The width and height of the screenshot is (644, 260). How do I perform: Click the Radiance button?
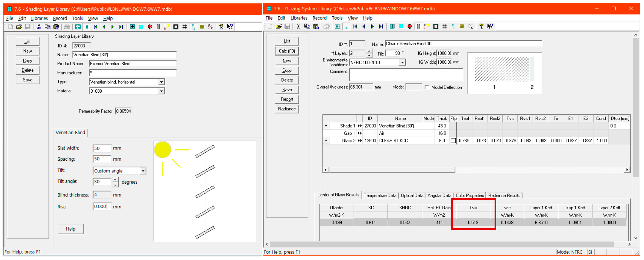(287, 109)
